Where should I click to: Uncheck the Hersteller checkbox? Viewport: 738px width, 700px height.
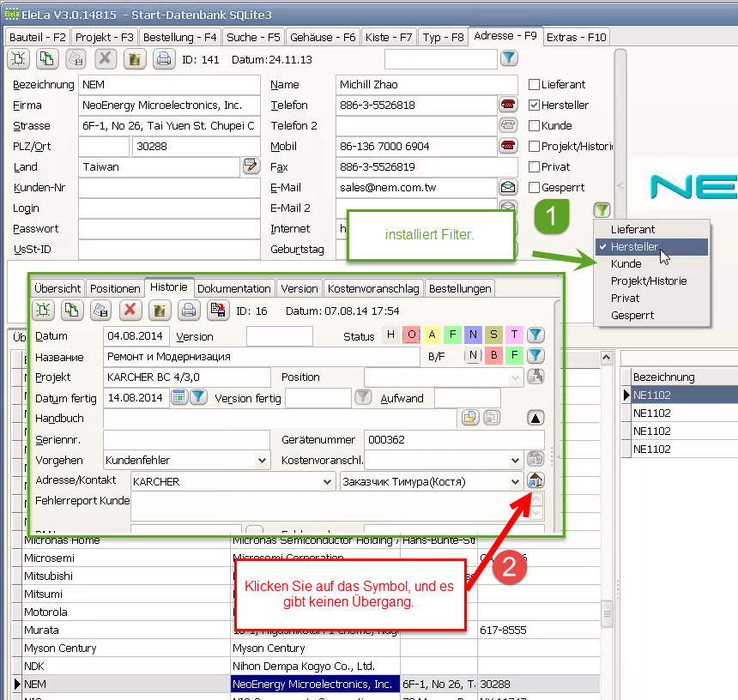coord(534,105)
